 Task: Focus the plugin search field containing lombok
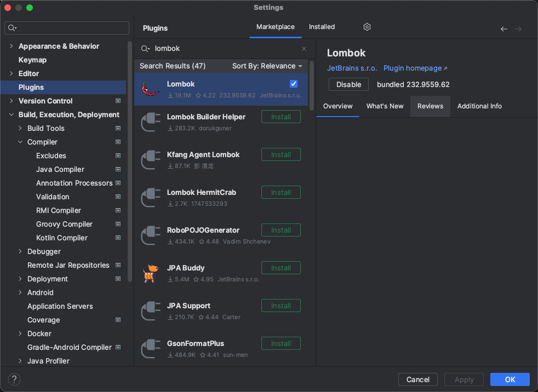coord(224,49)
